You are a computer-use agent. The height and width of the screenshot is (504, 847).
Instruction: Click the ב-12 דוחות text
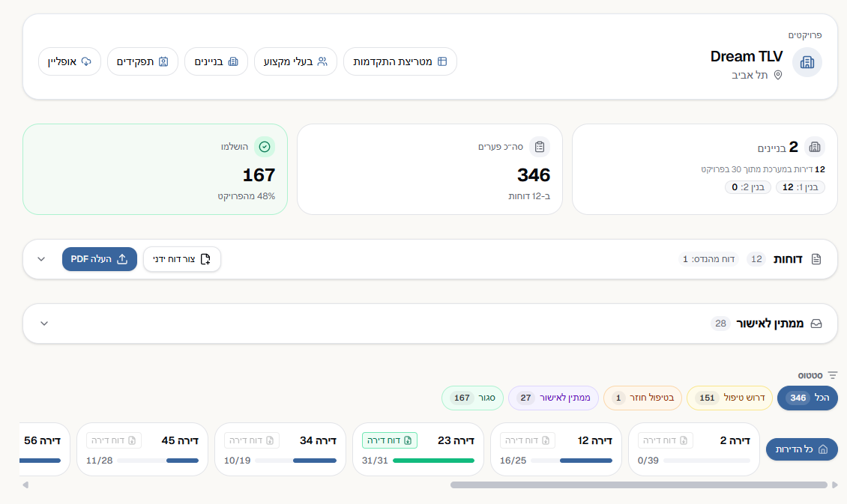[529, 196]
